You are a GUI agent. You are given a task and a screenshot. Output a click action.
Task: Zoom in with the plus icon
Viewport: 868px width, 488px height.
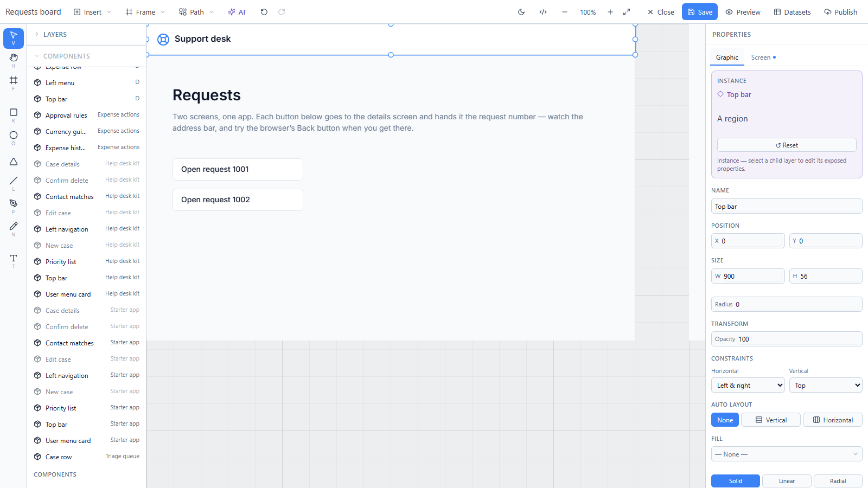pos(610,12)
